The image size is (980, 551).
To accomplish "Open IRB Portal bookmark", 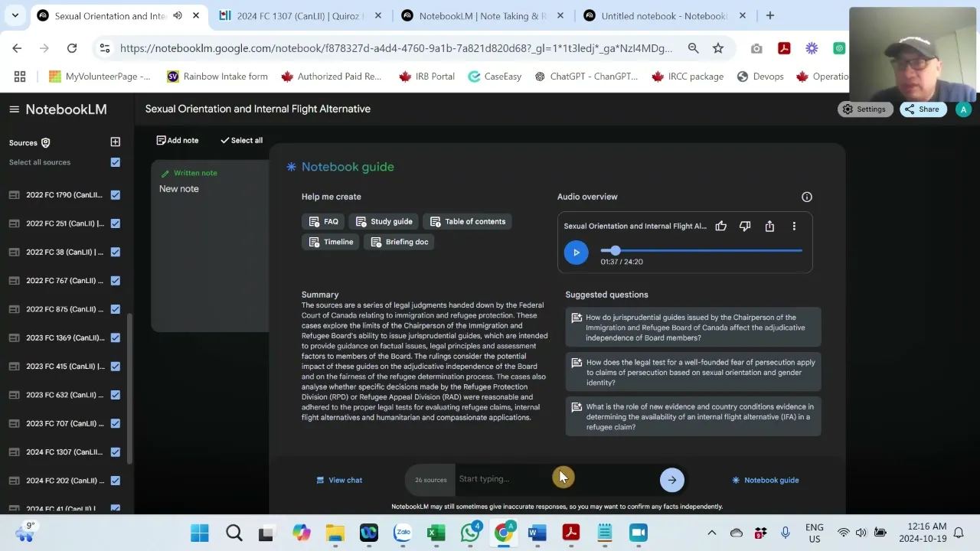I will point(426,77).
